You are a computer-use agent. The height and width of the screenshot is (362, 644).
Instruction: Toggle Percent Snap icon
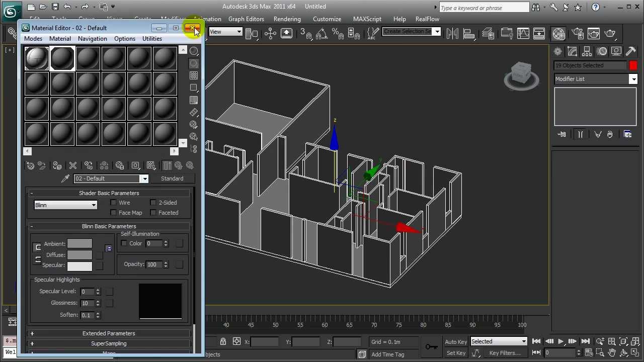tap(338, 34)
